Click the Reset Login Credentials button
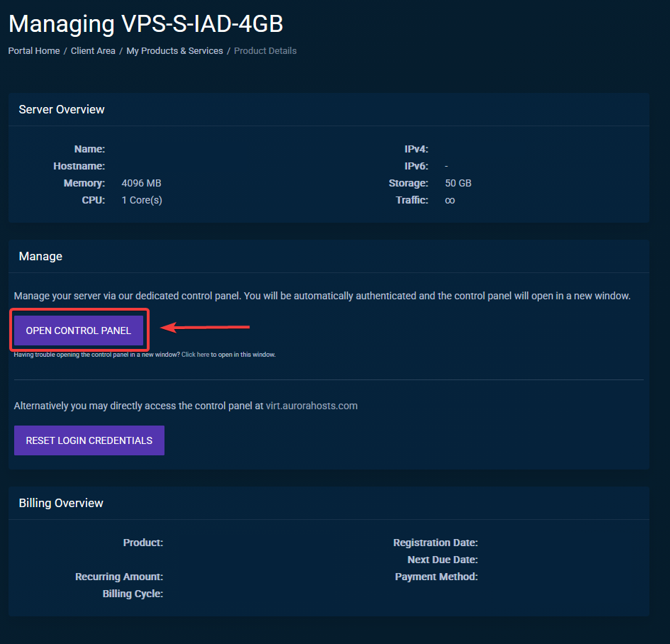Viewport: 670px width, 644px height. (x=89, y=440)
